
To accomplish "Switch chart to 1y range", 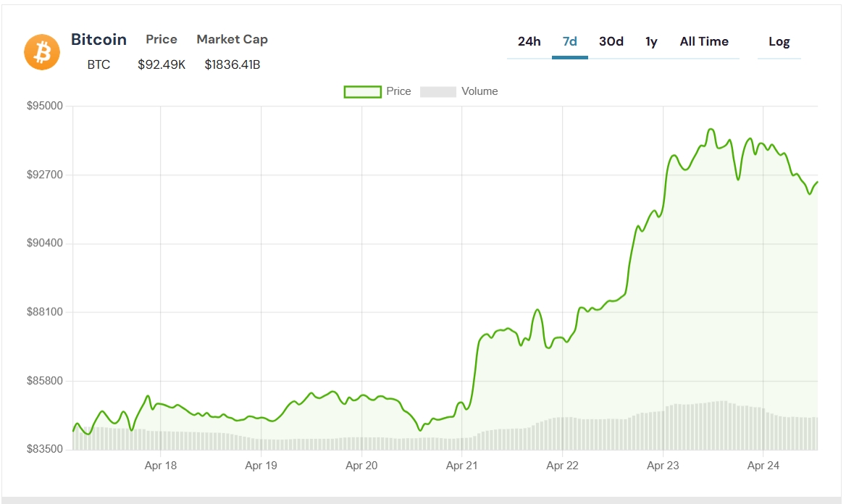I will (651, 41).
